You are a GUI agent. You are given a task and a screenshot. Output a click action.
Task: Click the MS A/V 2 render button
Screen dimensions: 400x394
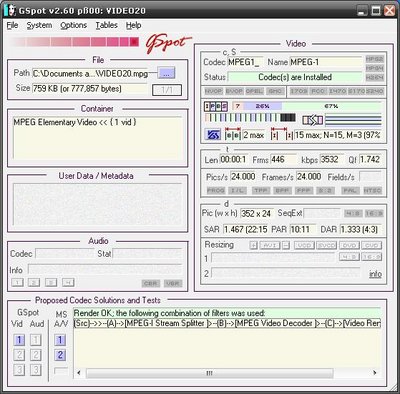click(60, 355)
